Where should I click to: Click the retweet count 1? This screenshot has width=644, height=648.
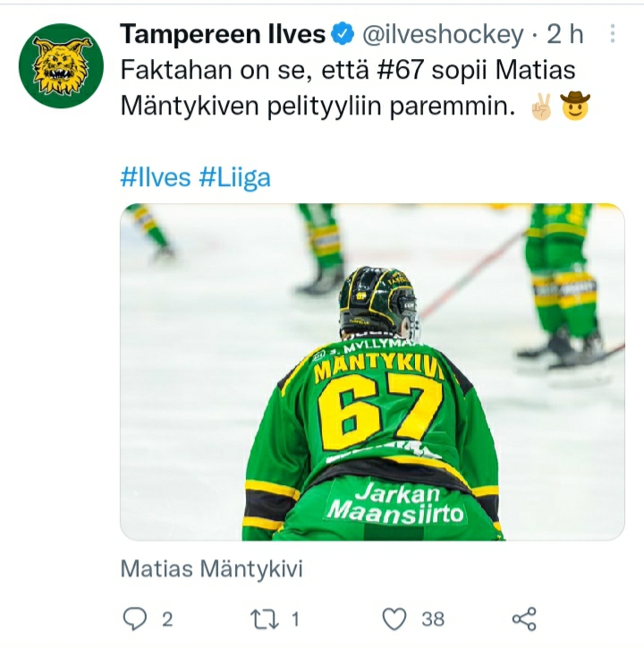[x=296, y=618]
